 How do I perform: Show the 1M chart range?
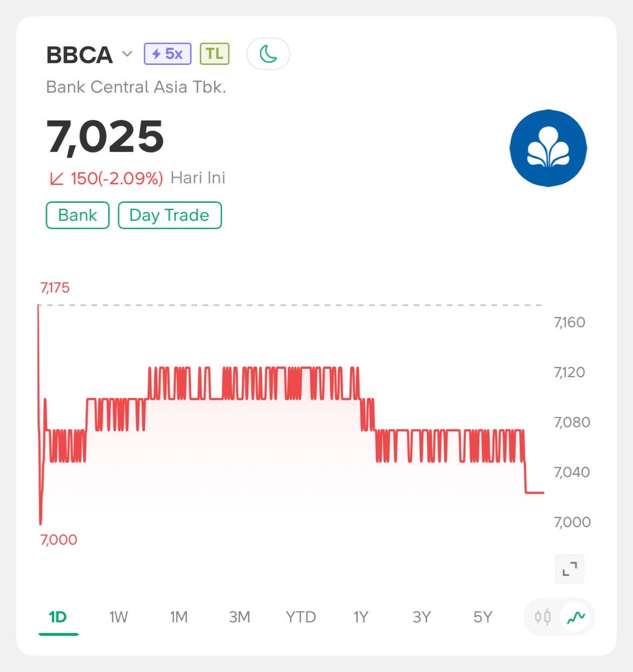(x=179, y=617)
